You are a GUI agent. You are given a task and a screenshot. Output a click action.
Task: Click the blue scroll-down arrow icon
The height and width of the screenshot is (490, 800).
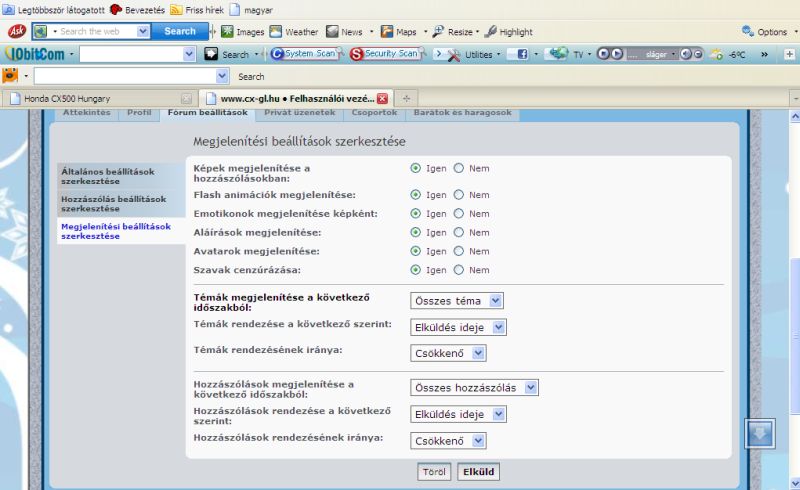(760, 434)
